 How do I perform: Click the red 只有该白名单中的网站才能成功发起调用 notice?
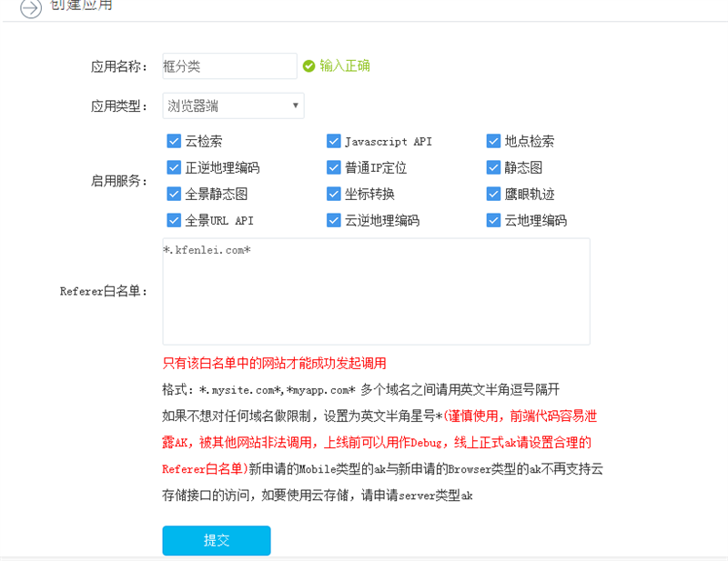275,364
